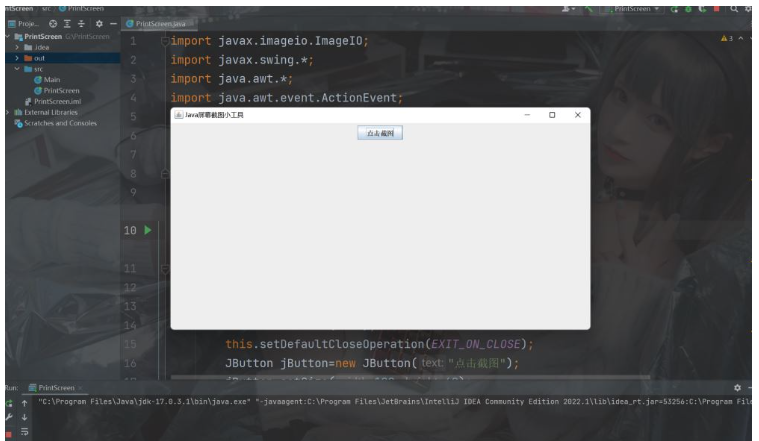Rerun PrintScreen from main toolbar
Viewport: 759px width, 441px height.
tap(674, 9)
